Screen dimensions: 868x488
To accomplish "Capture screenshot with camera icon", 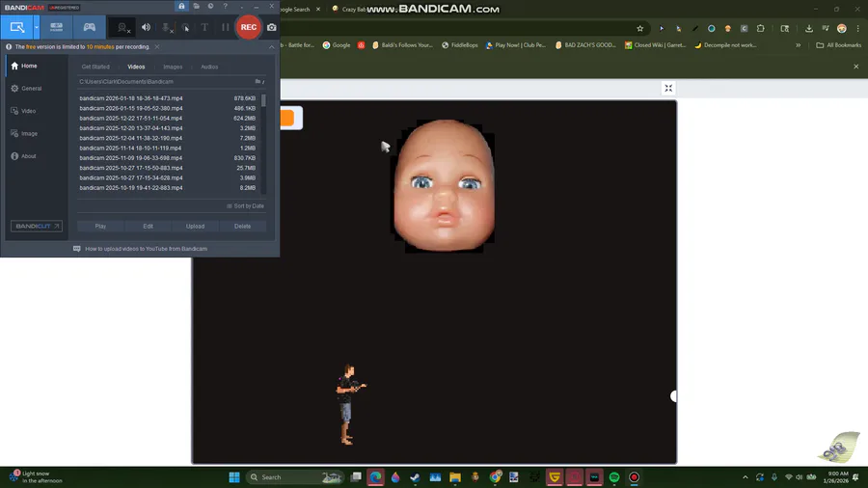I will [272, 27].
